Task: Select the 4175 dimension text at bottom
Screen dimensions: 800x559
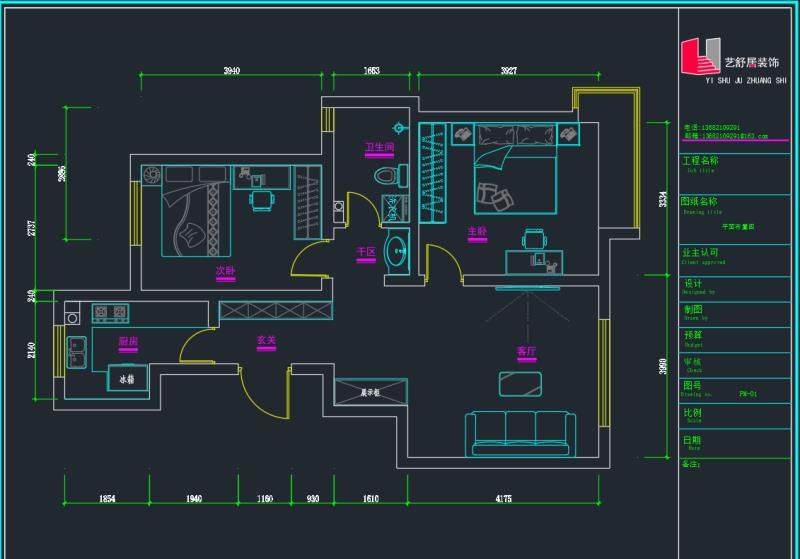Action: tap(504, 497)
